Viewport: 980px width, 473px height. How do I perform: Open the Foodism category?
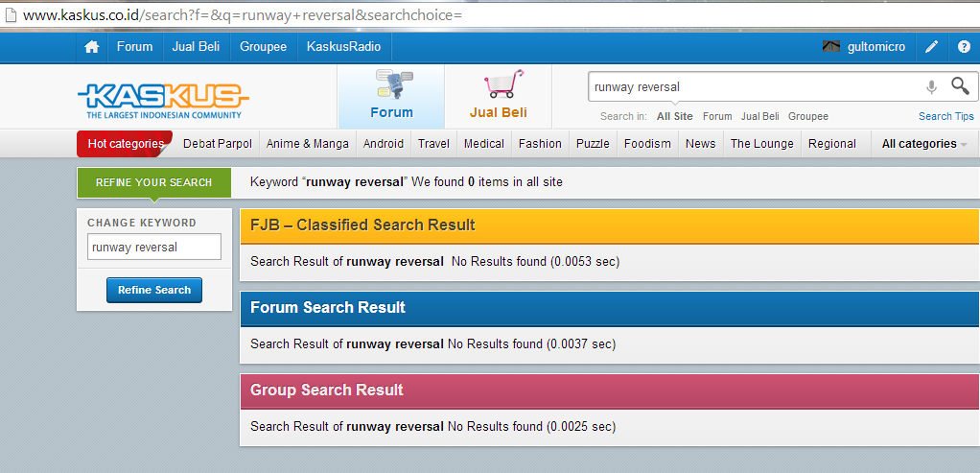tap(647, 144)
